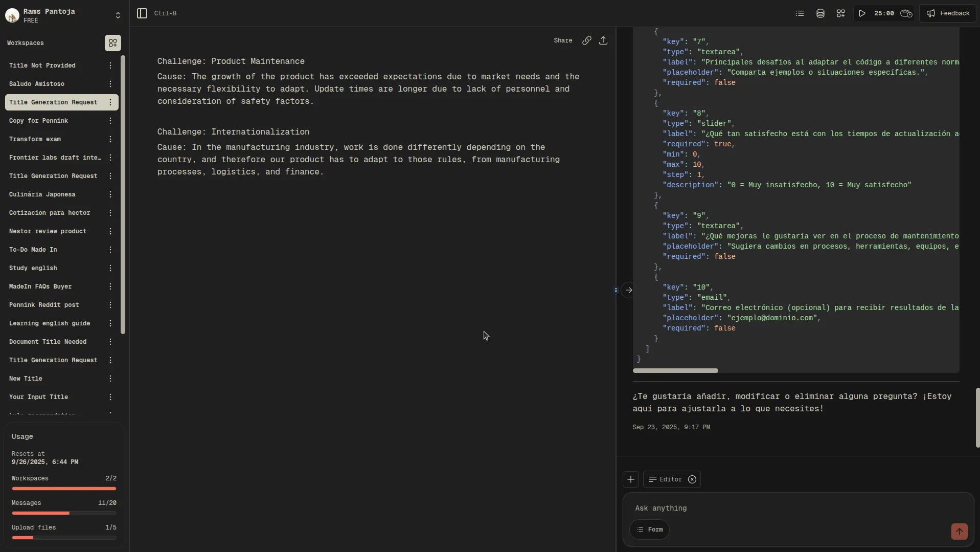Open the database icon in top toolbar
This screenshot has width=980, height=552.
[820, 13]
